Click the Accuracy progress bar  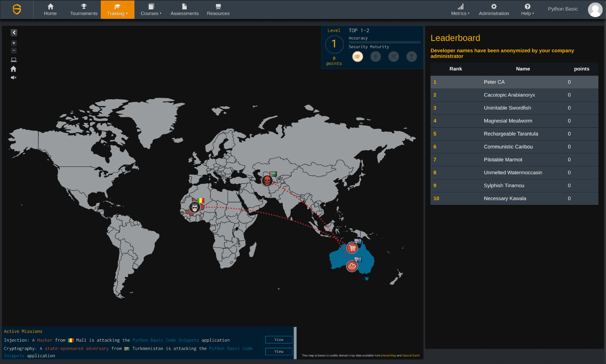(x=384, y=42)
